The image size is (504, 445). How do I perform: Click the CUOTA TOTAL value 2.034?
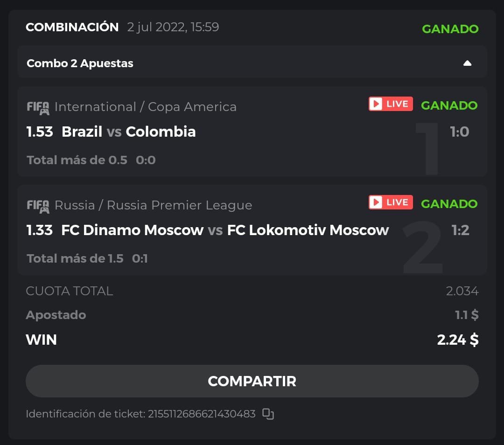tap(462, 291)
